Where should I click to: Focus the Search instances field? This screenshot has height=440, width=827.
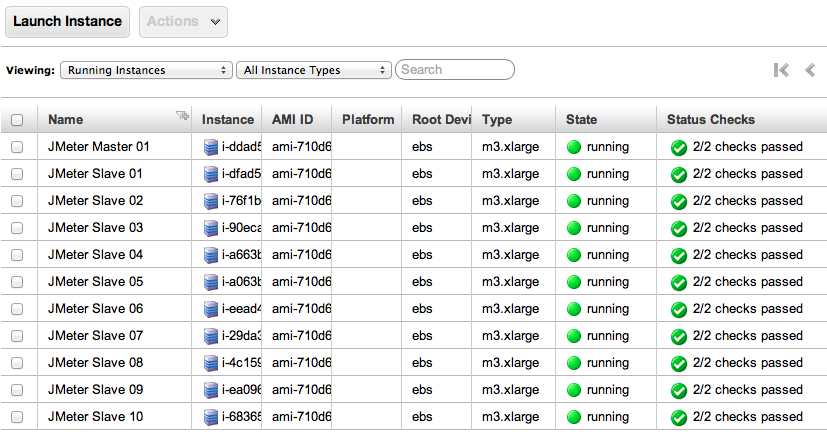pos(455,70)
